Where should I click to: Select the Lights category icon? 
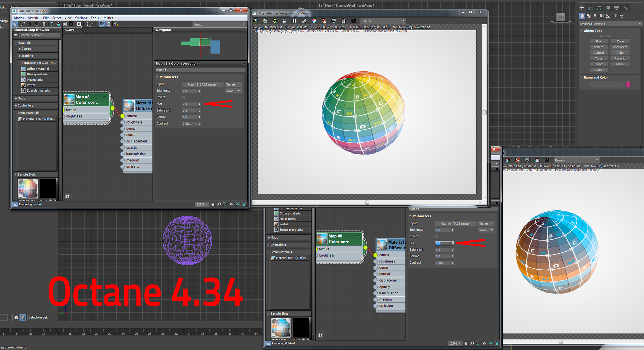click(x=595, y=16)
